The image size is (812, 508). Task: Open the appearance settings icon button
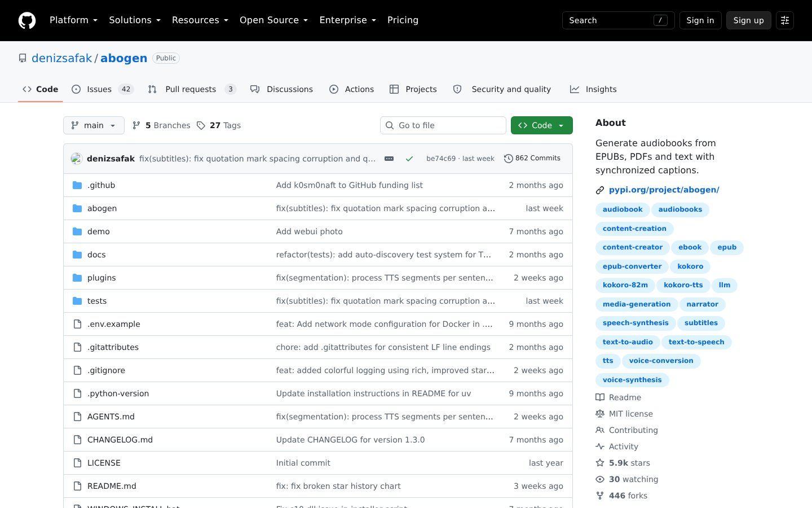[785, 20]
